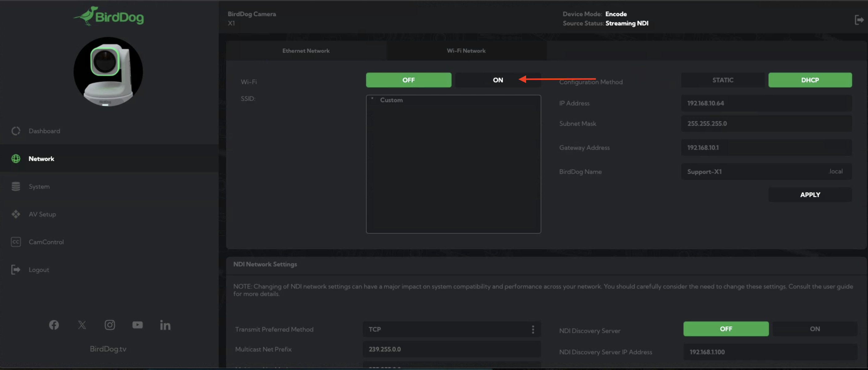Click the CamControl CC icon
Image resolution: width=868 pixels, height=370 pixels.
[x=16, y=242]
